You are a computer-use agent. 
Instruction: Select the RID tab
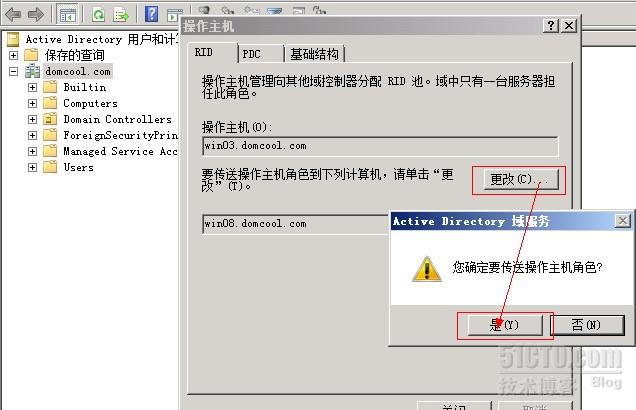[x=213, y=53]
